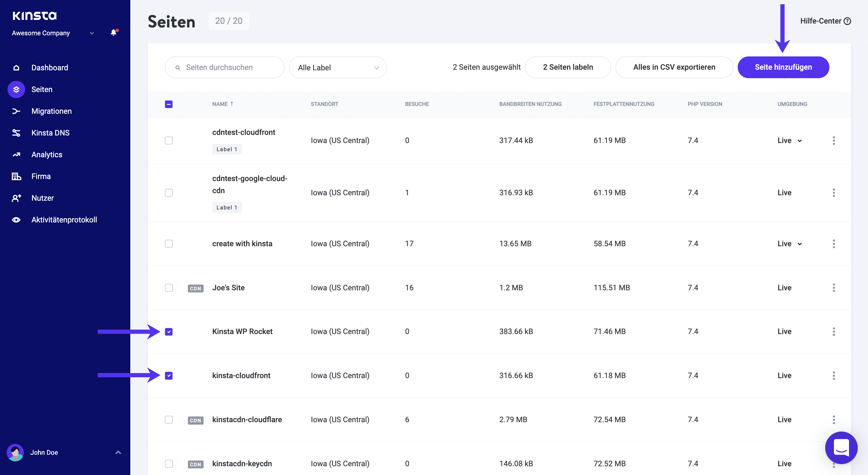This screenshot has width=868, height=475.
Task: Open the three-dot menu for kinsta-cloudfront
Action: pos(834,375)
